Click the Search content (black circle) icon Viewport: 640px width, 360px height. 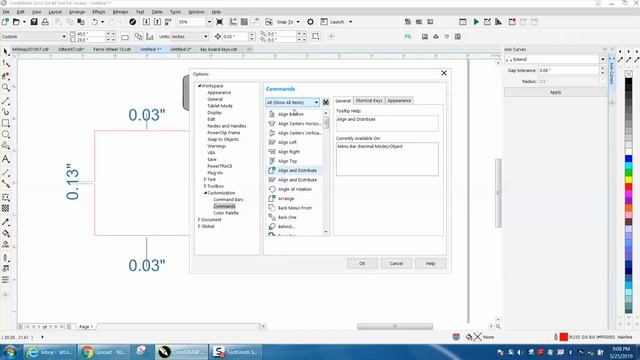coord(133,22)
